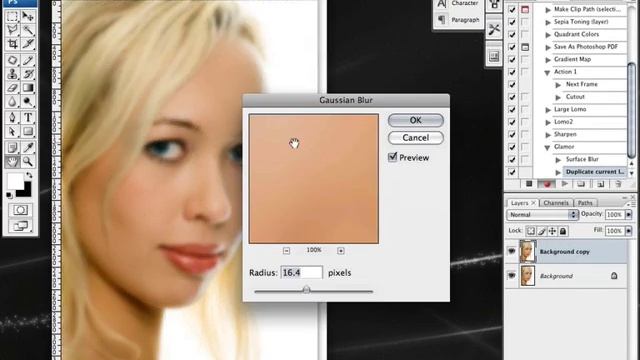
Task: Select the Slice tool
Action: (28, 43)
